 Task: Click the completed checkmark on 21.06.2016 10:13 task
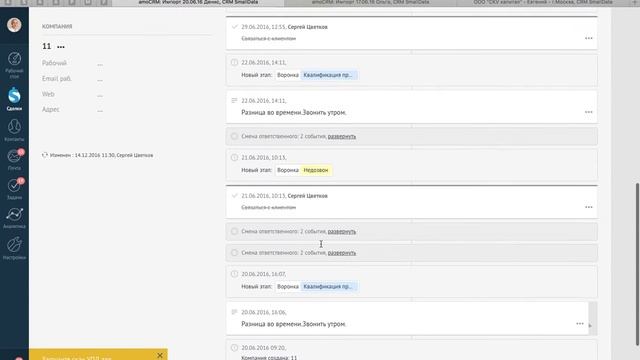click(x=234, y=196)
